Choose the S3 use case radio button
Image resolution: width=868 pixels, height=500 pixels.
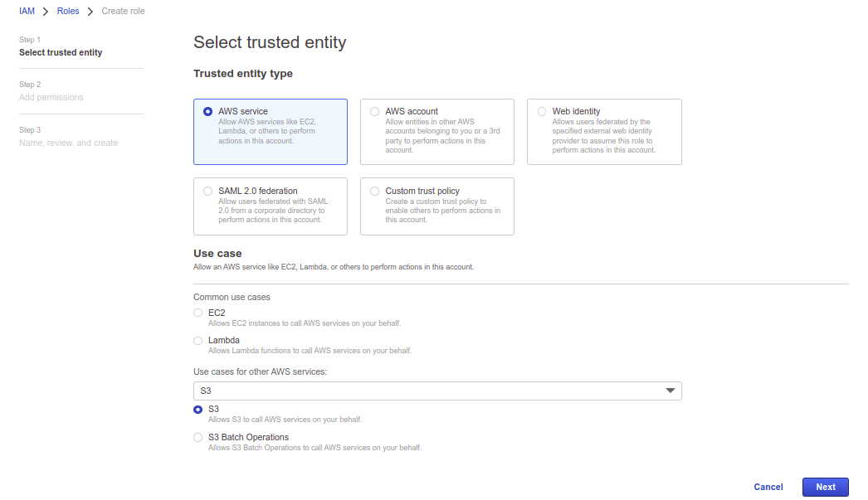[x=197, y=410]
